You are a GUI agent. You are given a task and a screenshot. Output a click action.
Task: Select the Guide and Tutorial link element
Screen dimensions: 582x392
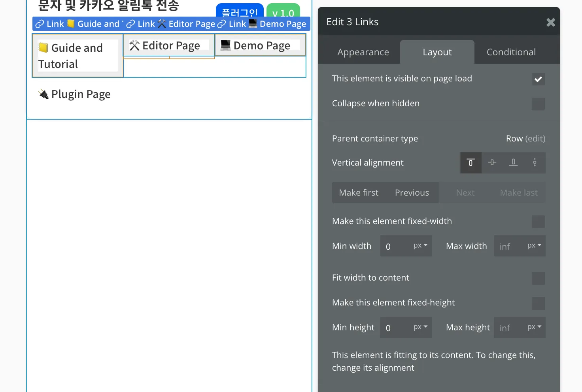click(x=78, y=56)
